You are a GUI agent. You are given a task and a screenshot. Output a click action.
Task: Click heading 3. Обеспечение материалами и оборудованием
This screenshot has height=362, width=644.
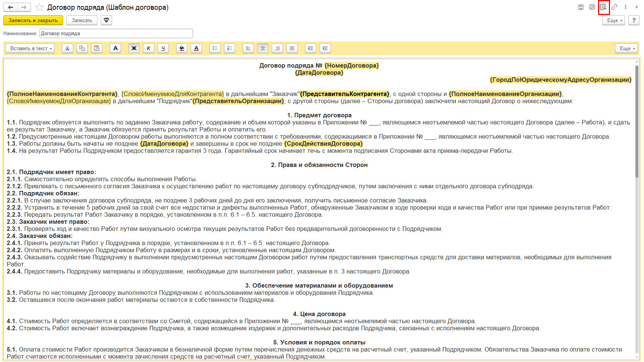point(319,285)
